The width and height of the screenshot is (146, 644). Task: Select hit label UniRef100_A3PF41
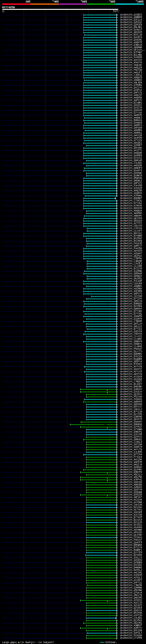point(131,480)
